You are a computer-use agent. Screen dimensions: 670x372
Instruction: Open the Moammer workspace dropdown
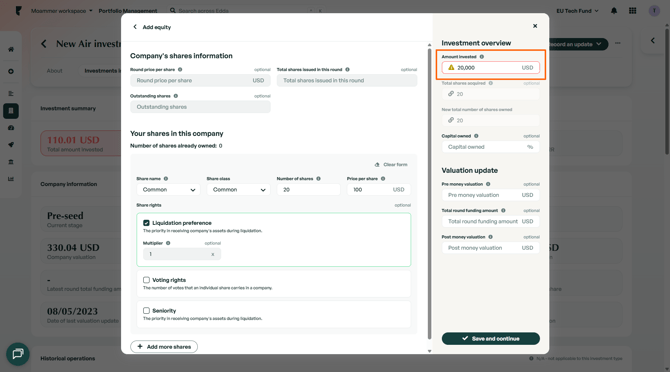pyautogui.click(x=62, y=11)
